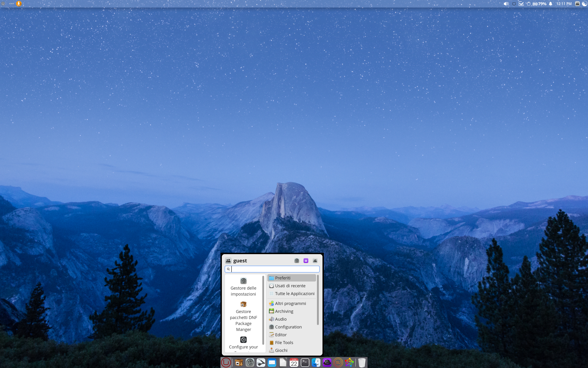The width and height of the screenshot is (588, 368).
Task: Open the red circle menu launcher in dock
Action: point(226,362)
